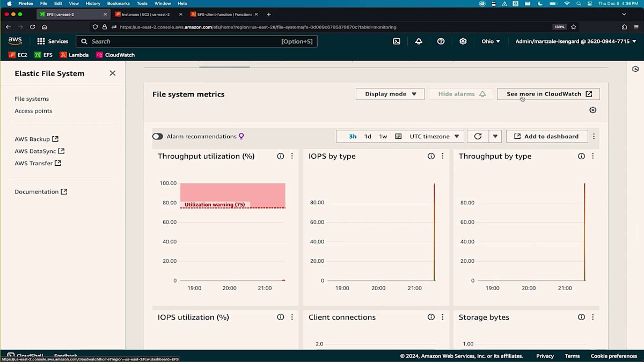
Task: Click the Hide alarms button
Action: click(461, 94)
